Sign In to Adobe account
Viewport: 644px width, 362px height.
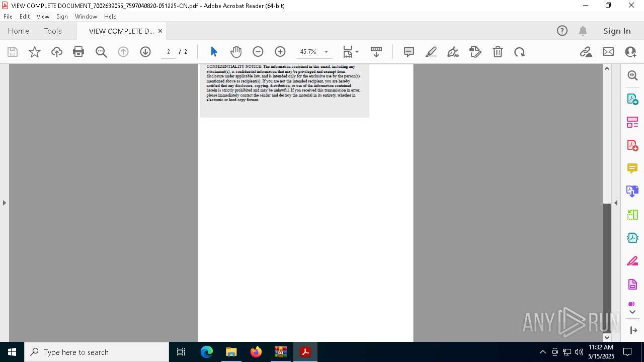pyautogui.click(x=617, y=31)
